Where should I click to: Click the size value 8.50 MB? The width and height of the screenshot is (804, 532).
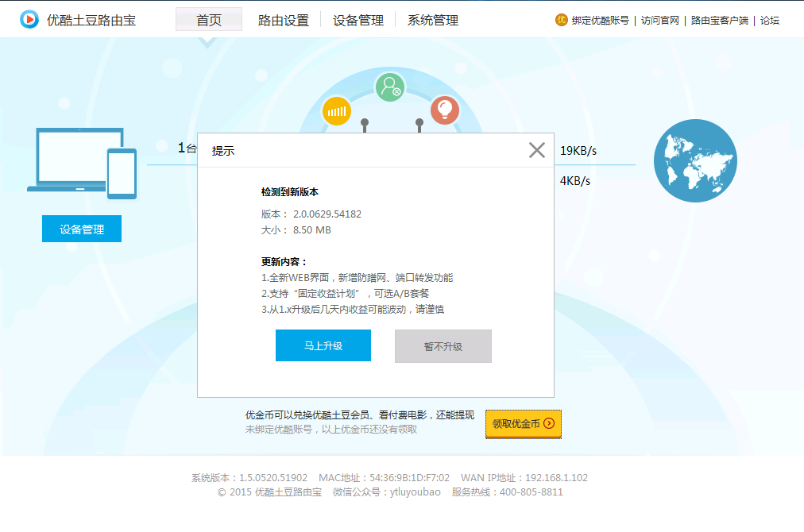[x=312, y=230]
